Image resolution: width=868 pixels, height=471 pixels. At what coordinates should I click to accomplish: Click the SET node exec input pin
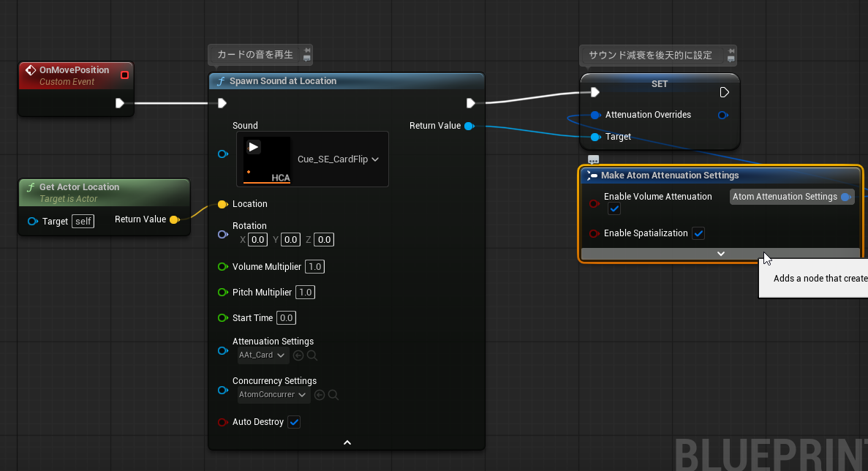595,92
